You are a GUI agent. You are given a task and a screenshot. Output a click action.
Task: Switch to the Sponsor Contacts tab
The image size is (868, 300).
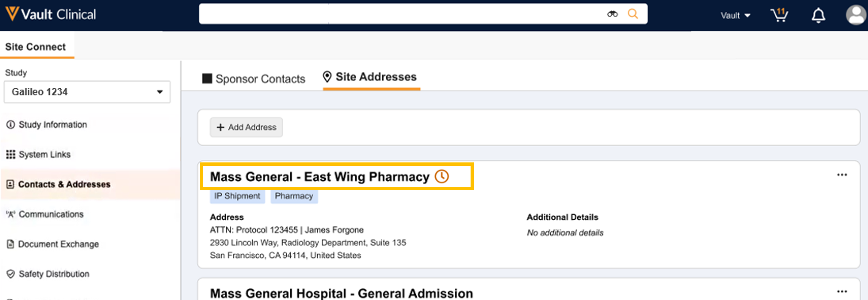point(254,79)
